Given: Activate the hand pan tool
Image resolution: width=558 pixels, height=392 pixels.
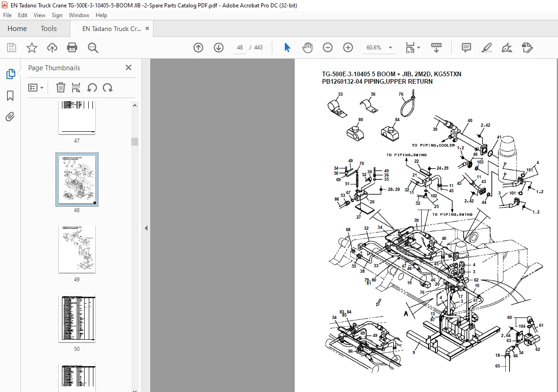Looking at the screenshot, I should pyautogui.click(x=307, y=48).
